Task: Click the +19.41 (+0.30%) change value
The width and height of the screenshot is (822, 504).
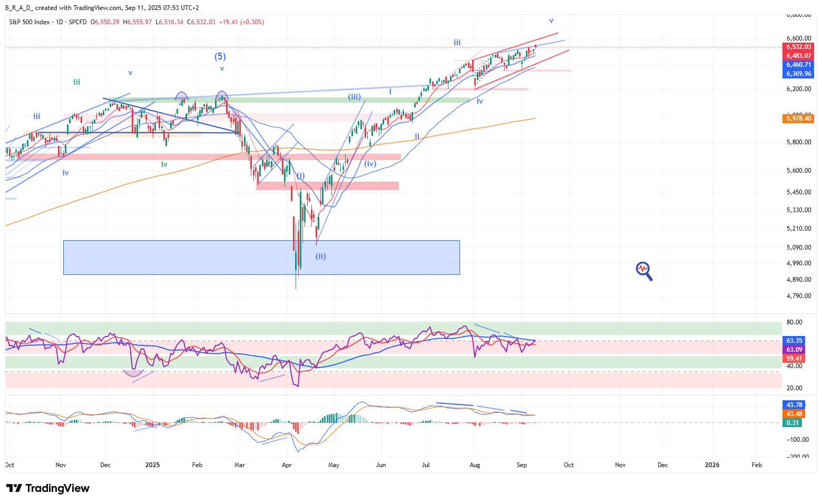Action: click(x=242, y=22)
